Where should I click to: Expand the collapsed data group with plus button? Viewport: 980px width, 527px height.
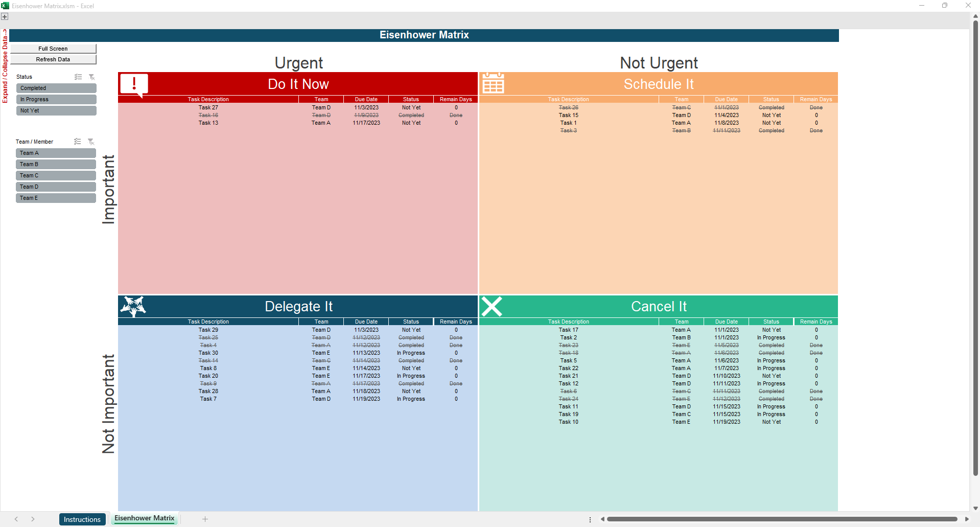point(5,16)
